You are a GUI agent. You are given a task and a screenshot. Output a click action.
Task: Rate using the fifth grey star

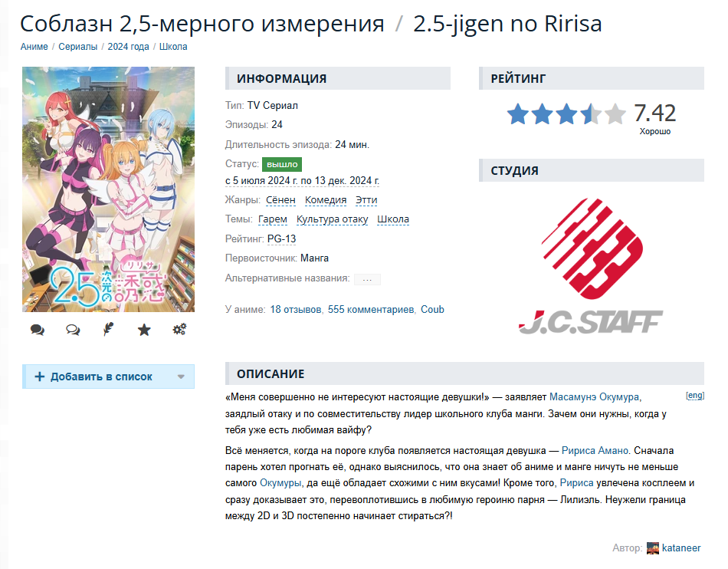(615, 113)
